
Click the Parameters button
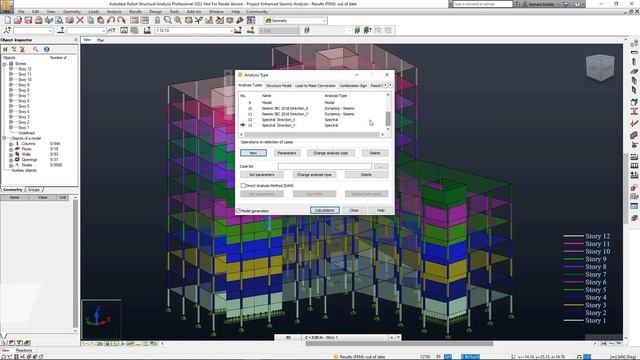[287, 153]
